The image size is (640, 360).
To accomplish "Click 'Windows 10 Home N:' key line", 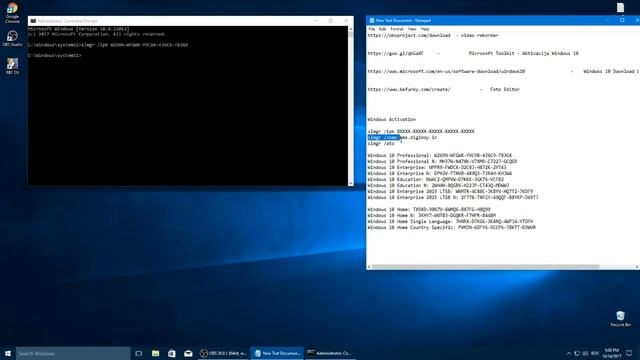I will click(431, 216).
